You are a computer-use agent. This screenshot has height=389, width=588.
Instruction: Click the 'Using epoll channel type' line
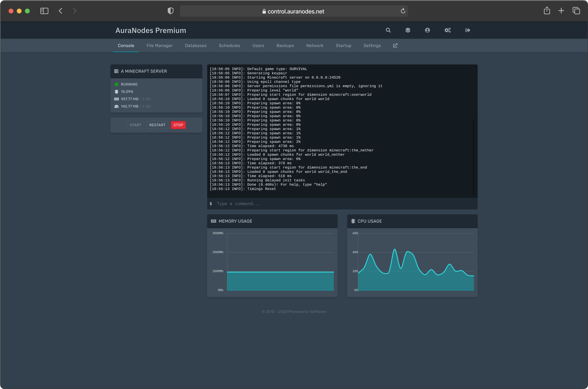coord(255,82)
